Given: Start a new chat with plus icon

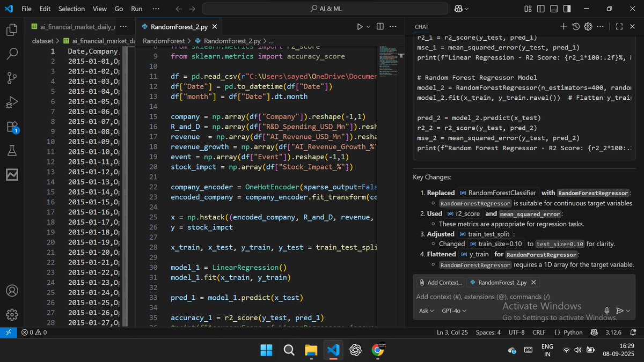Looking at the screenshot, I should (x=563, y=26).
